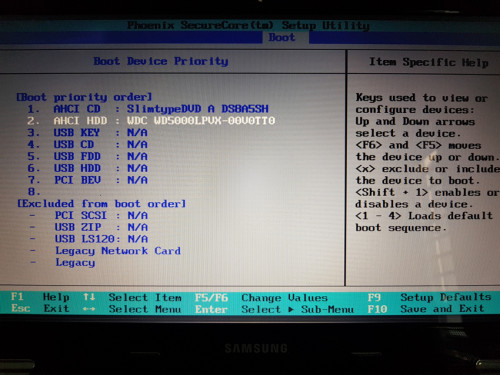This screenshot has width=500, height=375.
Task: Select the PCI BEV boot entry
Action: tap(88, 180)
